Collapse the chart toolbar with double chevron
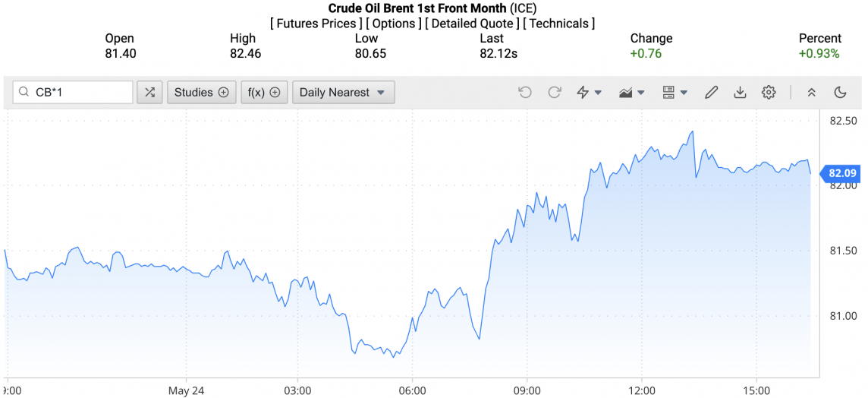The width and height of the screenshot is (868, 398). click(811, 93)
